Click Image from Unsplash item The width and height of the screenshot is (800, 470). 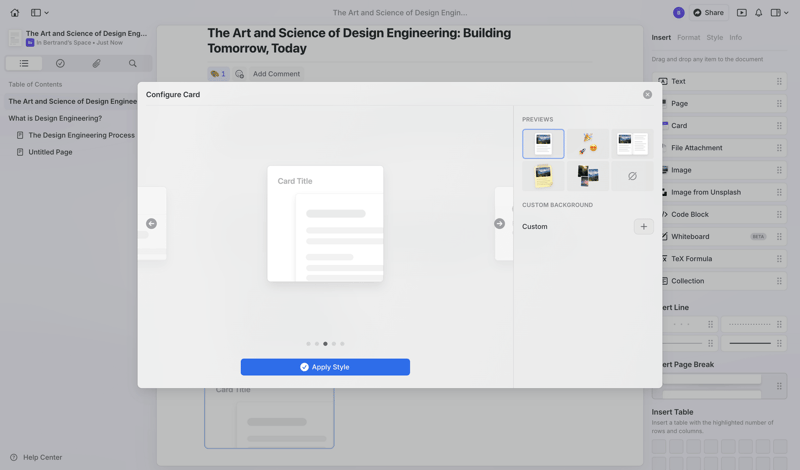click(x=724, y=192)
